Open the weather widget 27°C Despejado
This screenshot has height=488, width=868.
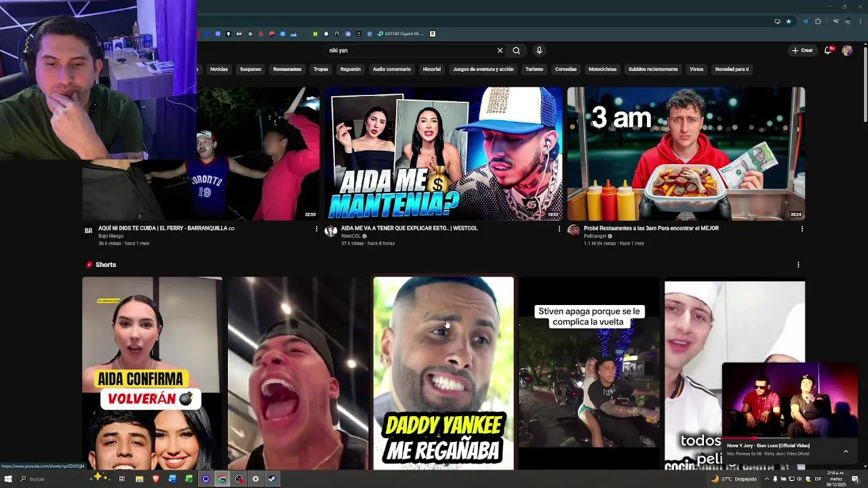pyautogui.click(x=733, y=479)
